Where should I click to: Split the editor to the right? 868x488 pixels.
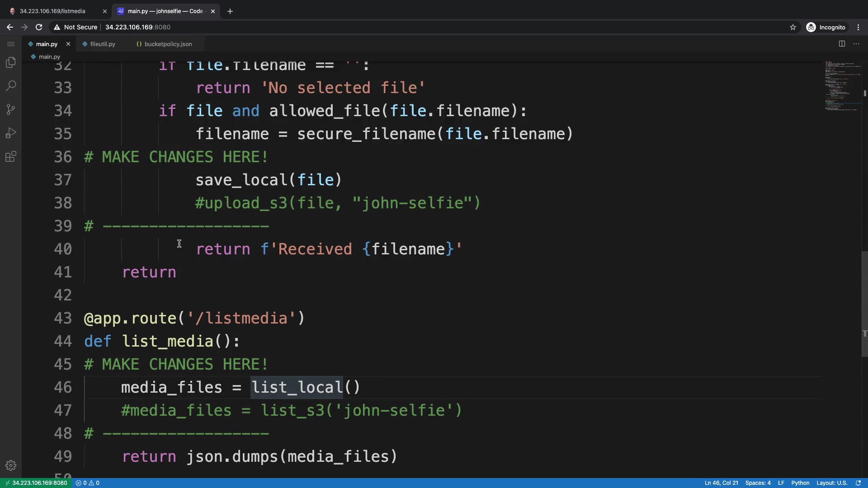[842, 44]
